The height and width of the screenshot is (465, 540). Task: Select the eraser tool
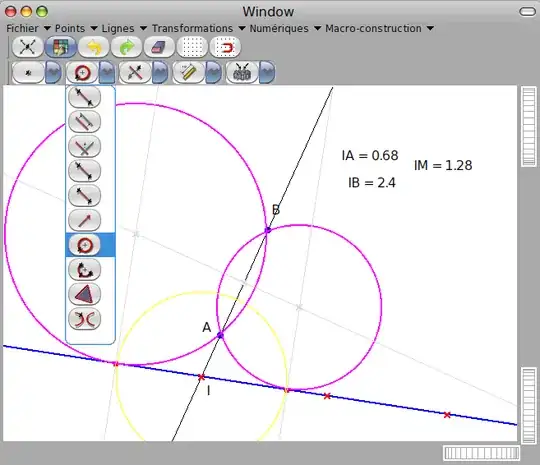159,47
